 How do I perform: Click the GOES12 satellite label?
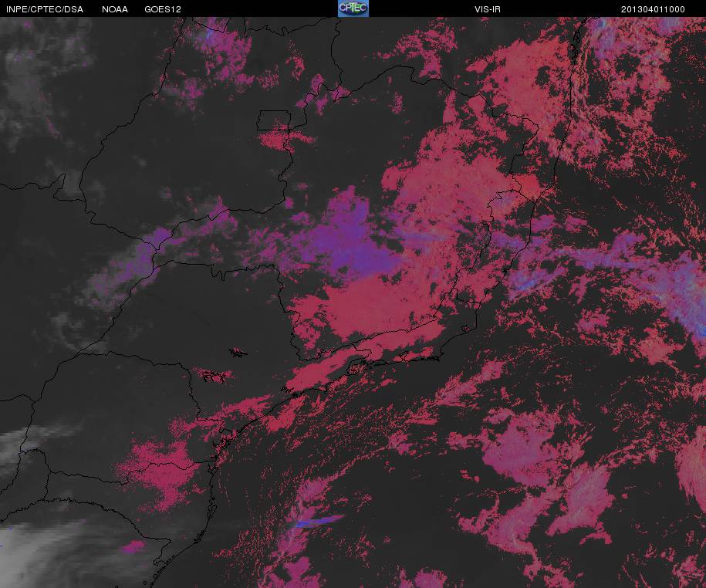[163, 9]
